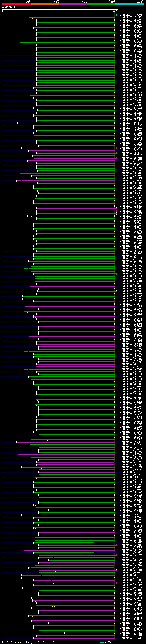The image size is (146, 644).
Task: Select the UniRef100_O35648 entry
Action: point(131,90)
